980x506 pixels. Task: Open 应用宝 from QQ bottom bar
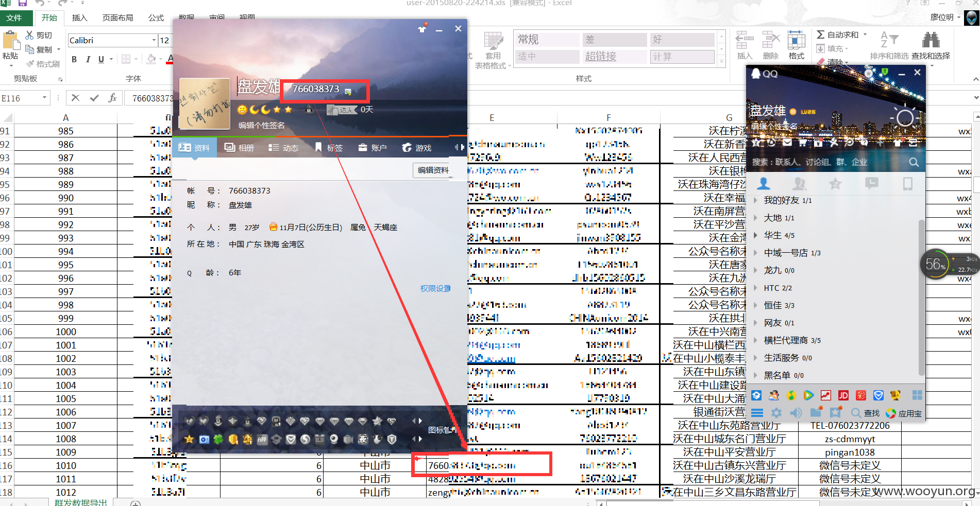pos(904,413)
